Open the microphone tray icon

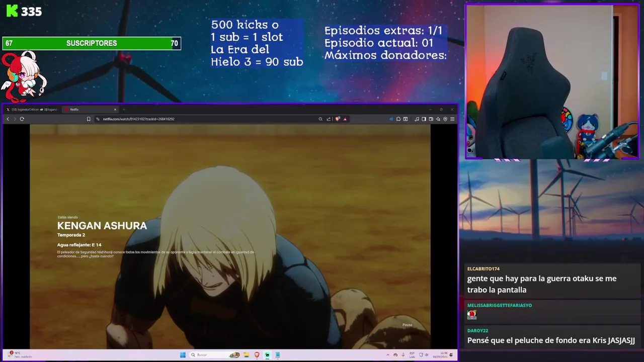403,355
